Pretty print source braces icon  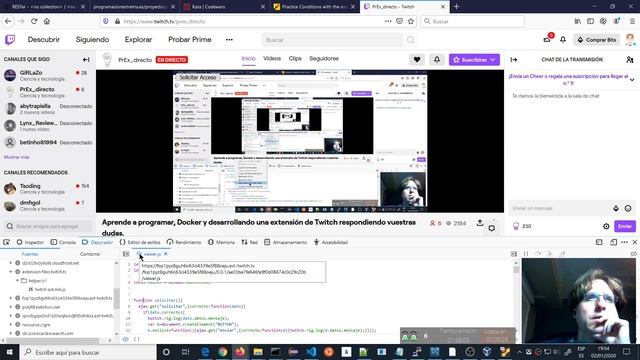tap(137, 339)
